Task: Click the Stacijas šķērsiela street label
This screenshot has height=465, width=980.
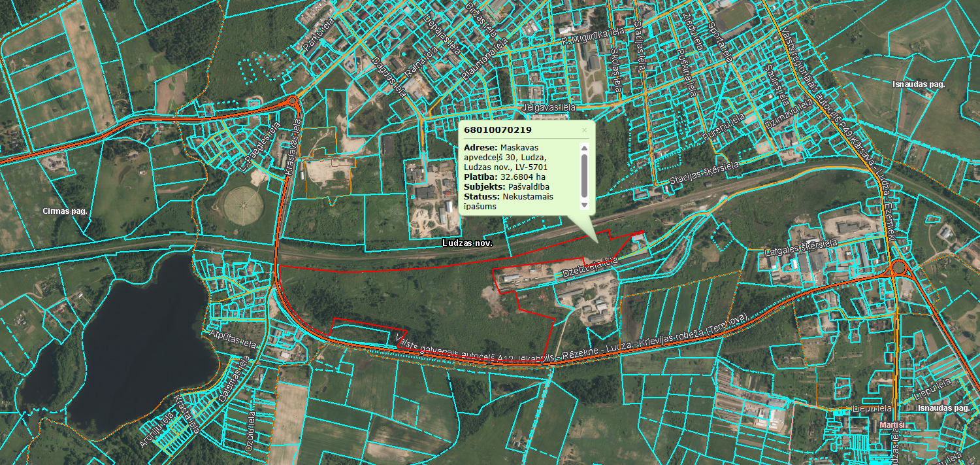Action: (702, 173)
